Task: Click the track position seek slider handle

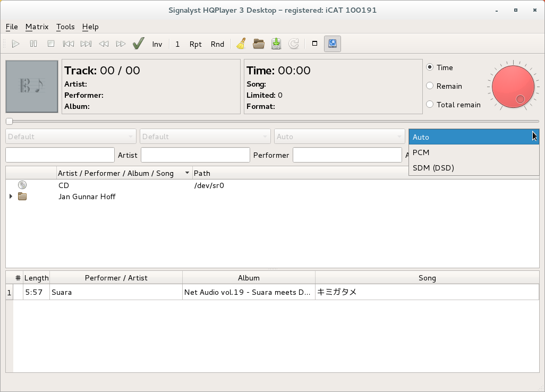Action: tap(10, 121)
